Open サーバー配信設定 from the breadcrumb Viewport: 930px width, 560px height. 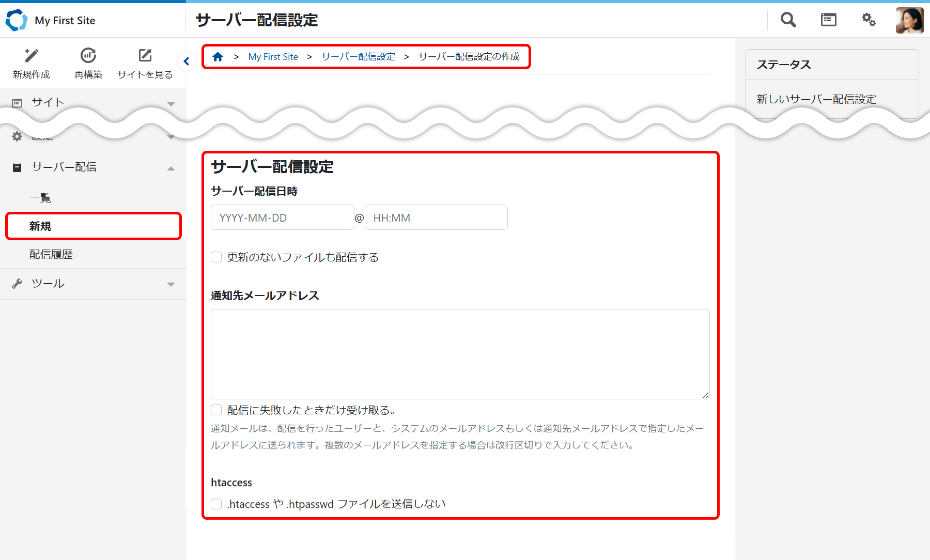[x=358, y=56]
